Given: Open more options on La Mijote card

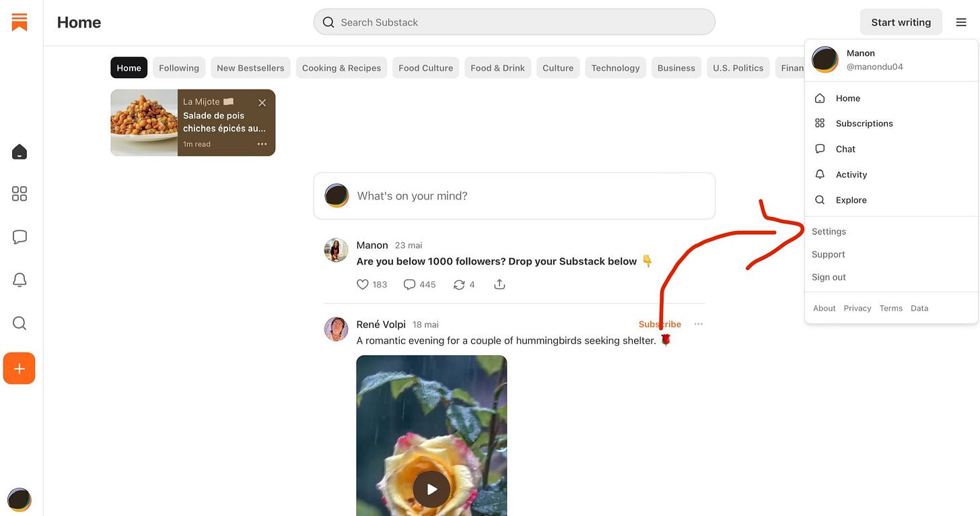Looking at the screenshot, I should pos(262,144).
